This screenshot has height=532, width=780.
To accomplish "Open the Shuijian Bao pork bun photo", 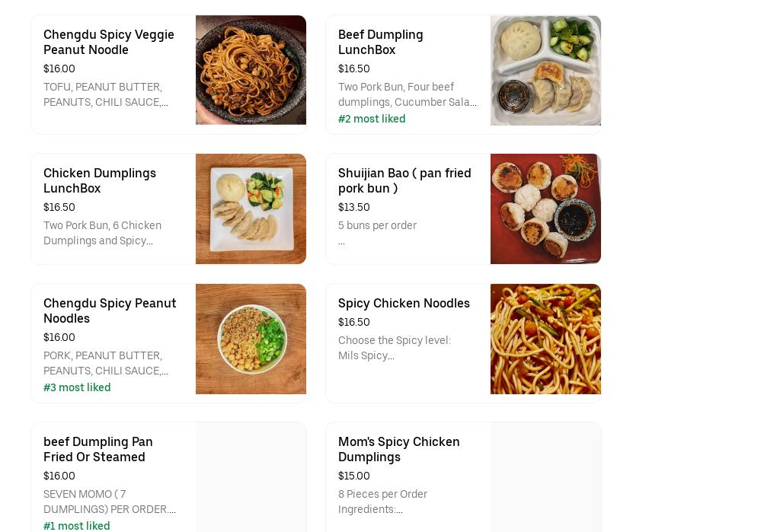I will (545, 209).
